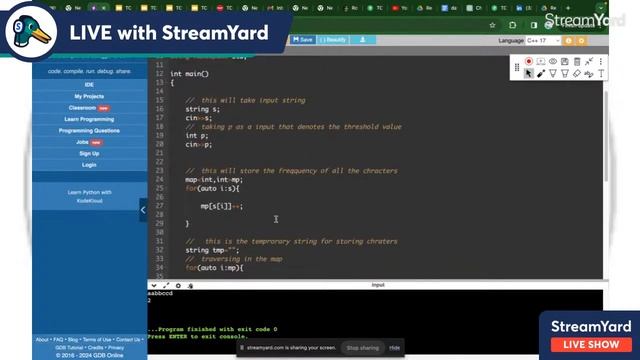Click line 12 int main()
Viewport: 640px width, 360px height.
(189, 74)
